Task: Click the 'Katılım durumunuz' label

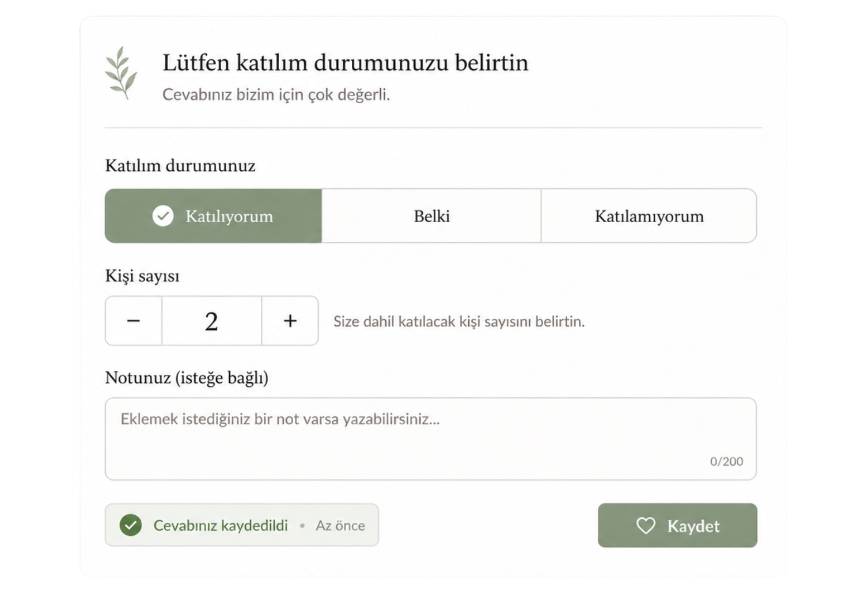Action: (180, 166)
